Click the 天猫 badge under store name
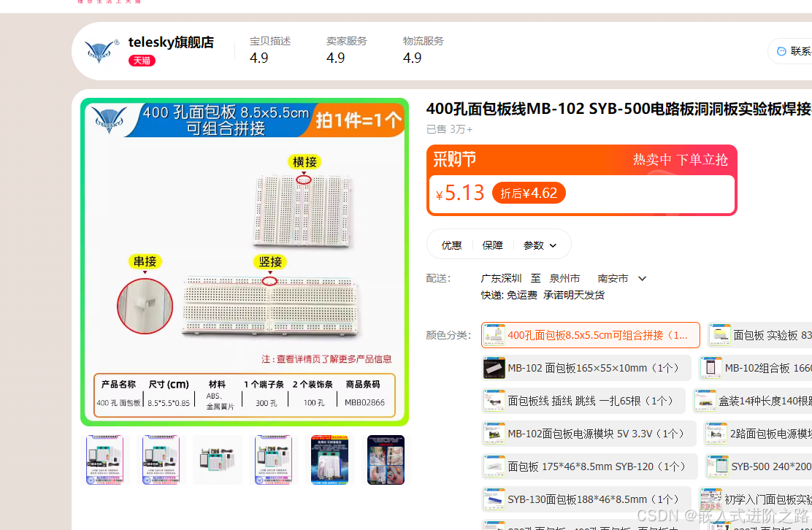812x530 pixels. click(142, 61)
